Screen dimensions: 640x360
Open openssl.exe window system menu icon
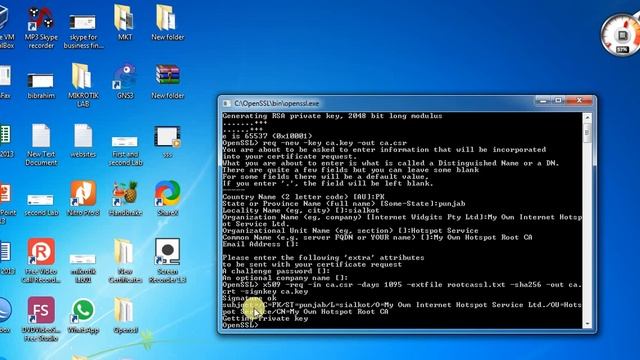pos(226,104)
